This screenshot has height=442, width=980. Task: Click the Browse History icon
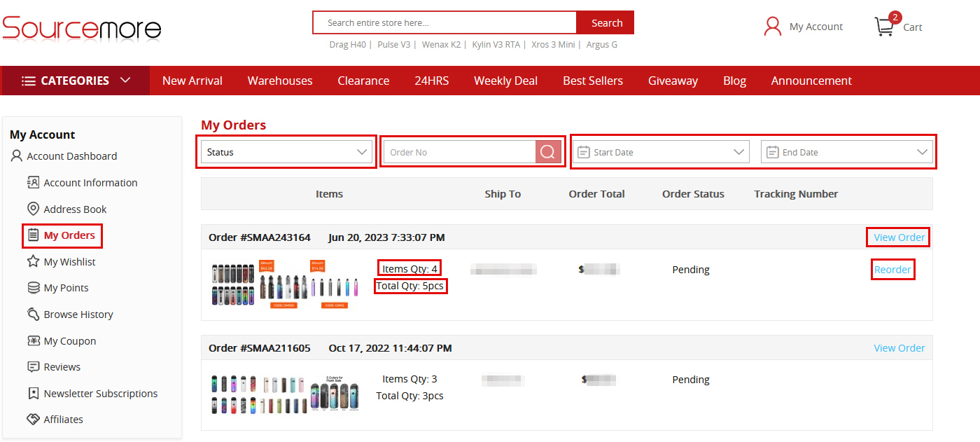point(33,315)
